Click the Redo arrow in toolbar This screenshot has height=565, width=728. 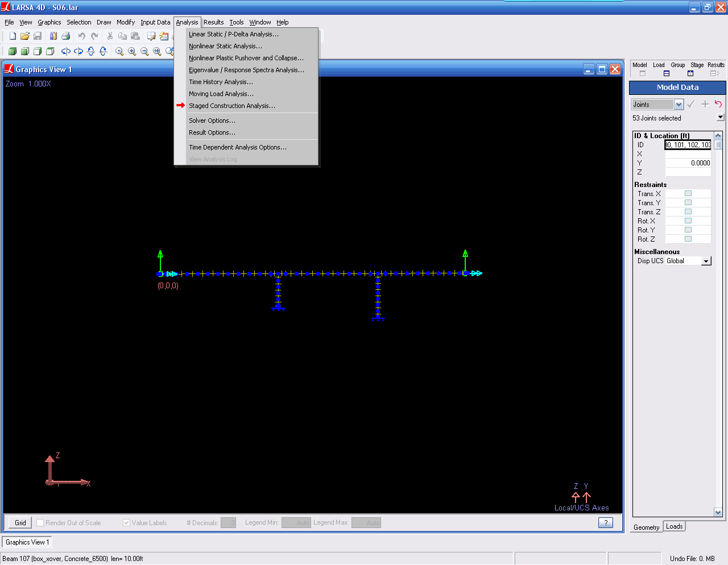(x=94, y=36)
